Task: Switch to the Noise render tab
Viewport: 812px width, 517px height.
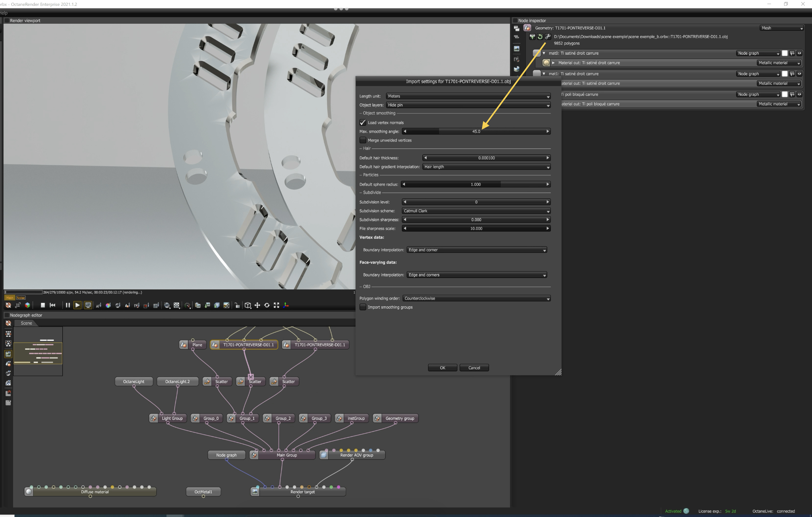Action: coord(21,298)
